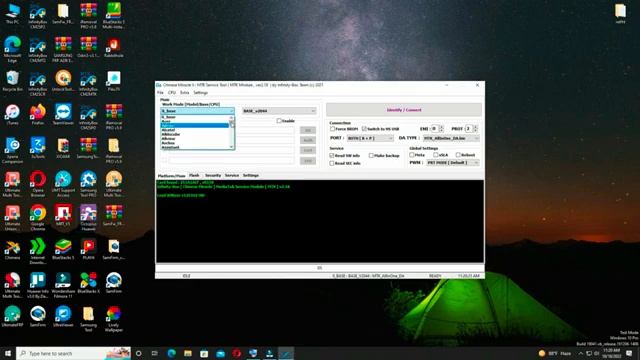Open the taskbar notification center

(629, 353)
